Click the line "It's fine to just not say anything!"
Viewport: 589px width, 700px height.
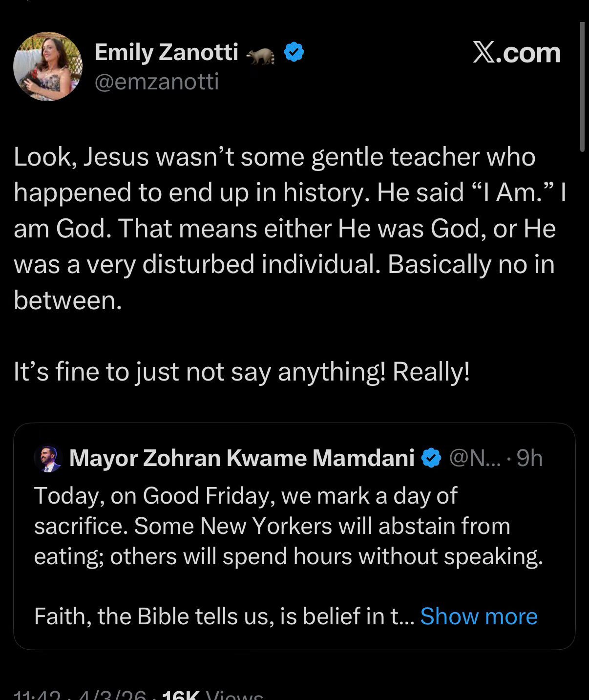241,372
